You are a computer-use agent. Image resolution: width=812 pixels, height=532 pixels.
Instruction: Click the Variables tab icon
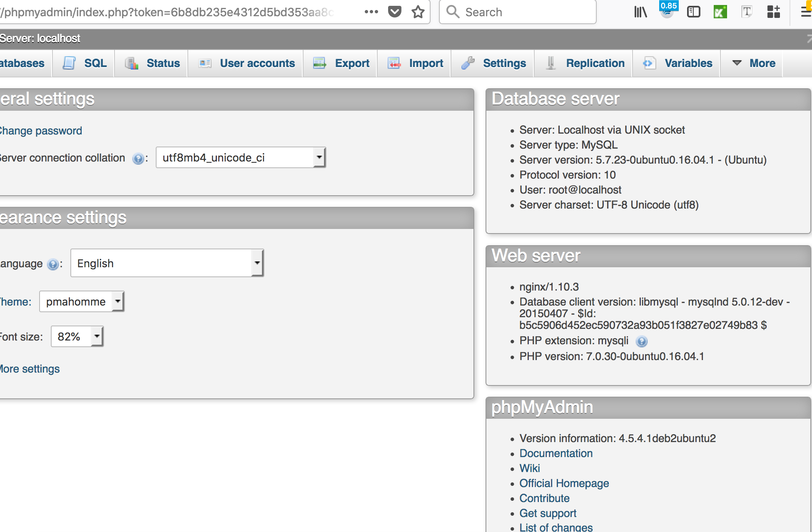(x=649, y=63)
